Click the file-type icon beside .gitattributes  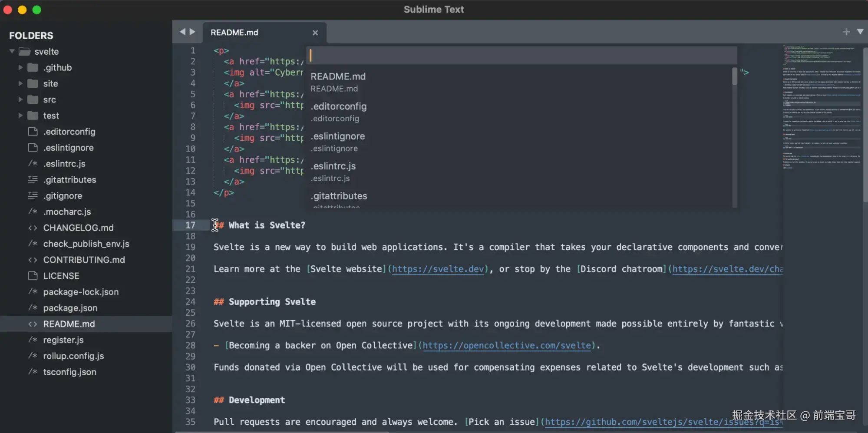(x=33, y=180)
